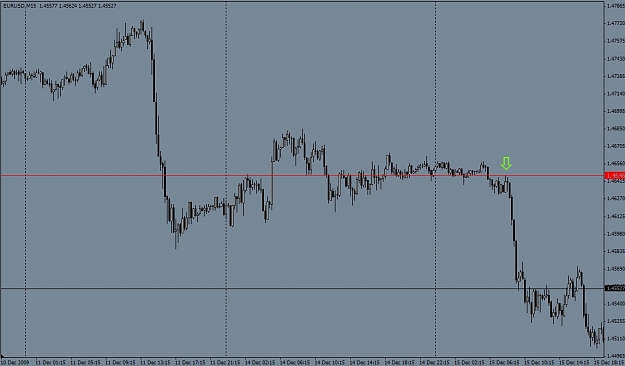Click the 1.47575 price scale label
This screenshot has height=366, width=625.
click(x=616, y=41)
